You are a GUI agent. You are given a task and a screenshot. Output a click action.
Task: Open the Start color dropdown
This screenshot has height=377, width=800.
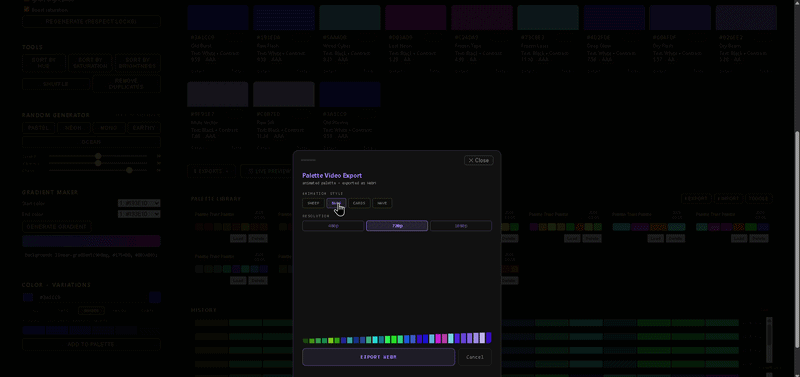pyautogui.click(x=139, y=203)
